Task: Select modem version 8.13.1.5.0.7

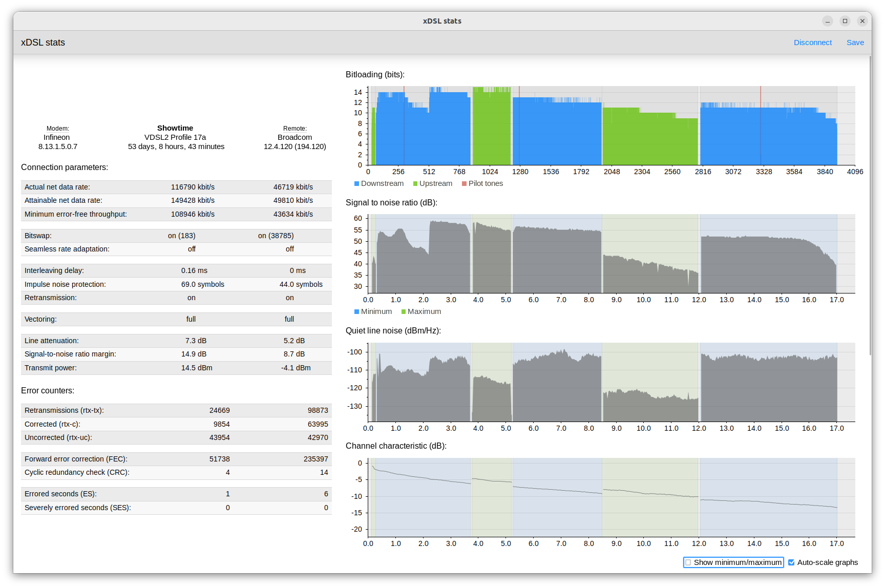Action: coord(58,146)
